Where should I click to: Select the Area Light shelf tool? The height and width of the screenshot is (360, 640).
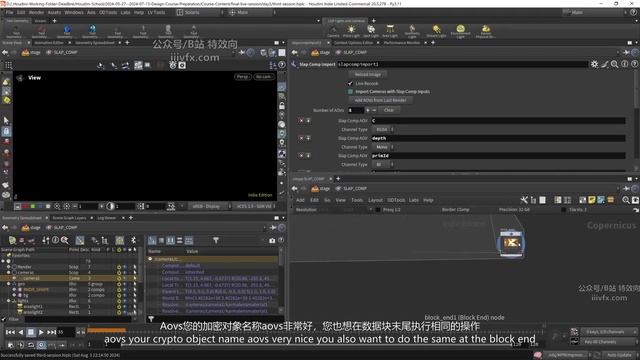coord(390,31)
